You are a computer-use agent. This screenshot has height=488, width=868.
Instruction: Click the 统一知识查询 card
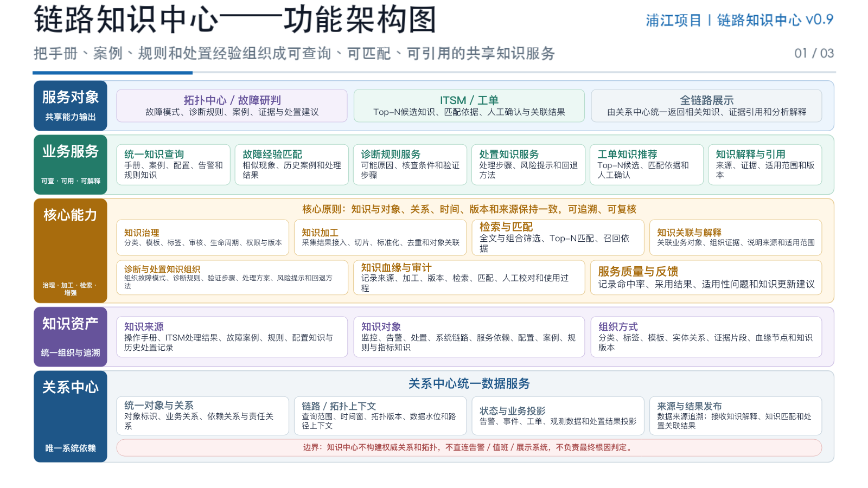(x=174, y=165)
